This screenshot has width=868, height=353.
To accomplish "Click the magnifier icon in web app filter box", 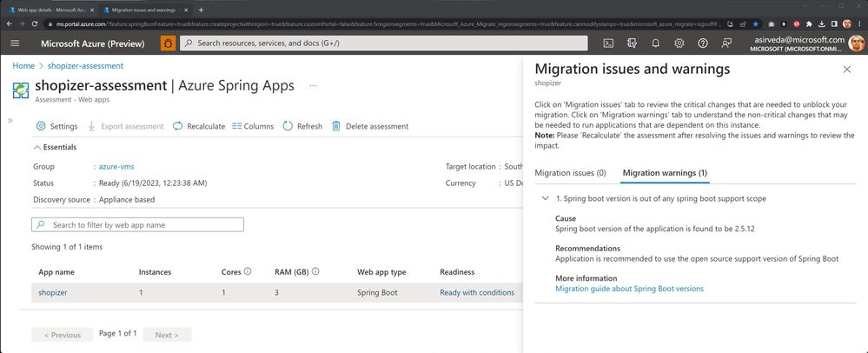I will [x=41, y=225].
